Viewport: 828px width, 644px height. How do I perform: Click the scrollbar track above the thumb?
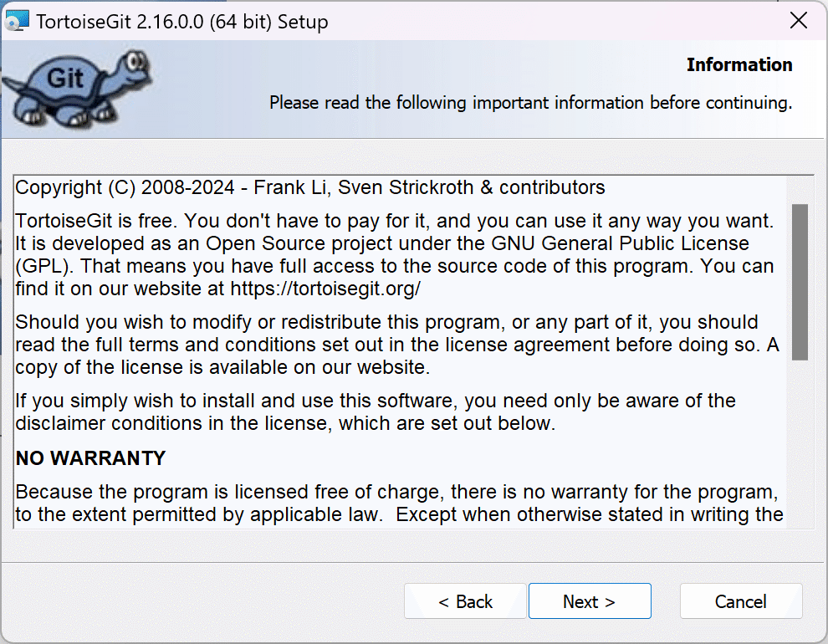coord(800,191)
